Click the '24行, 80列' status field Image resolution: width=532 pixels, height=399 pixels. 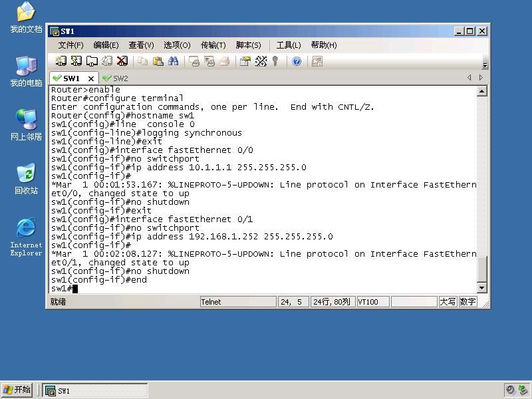[x=332, y=302]
